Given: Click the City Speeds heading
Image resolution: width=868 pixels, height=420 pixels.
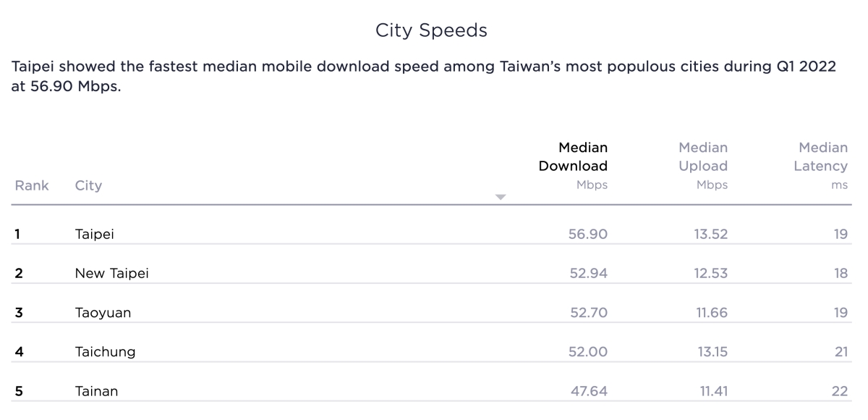Looking at the screenshot, I should (431, 30).
